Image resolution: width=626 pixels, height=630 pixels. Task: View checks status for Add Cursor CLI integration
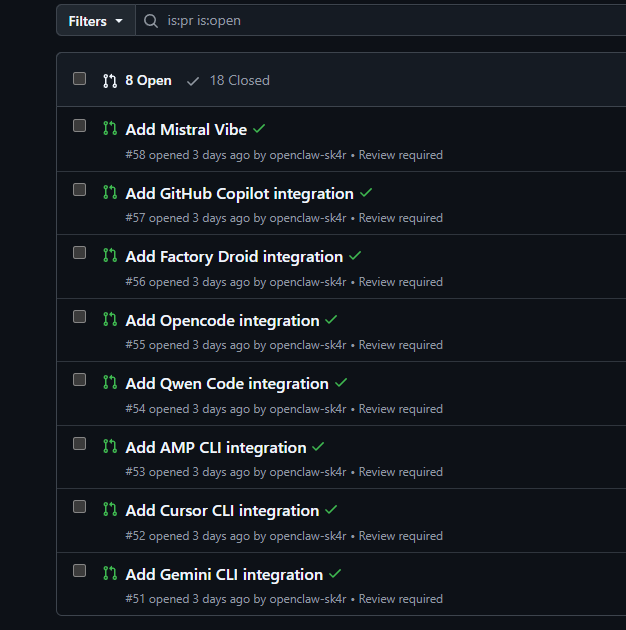331,509
